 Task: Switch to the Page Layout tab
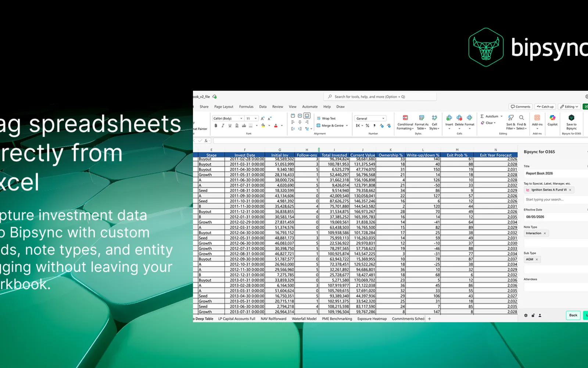(223, 107)
